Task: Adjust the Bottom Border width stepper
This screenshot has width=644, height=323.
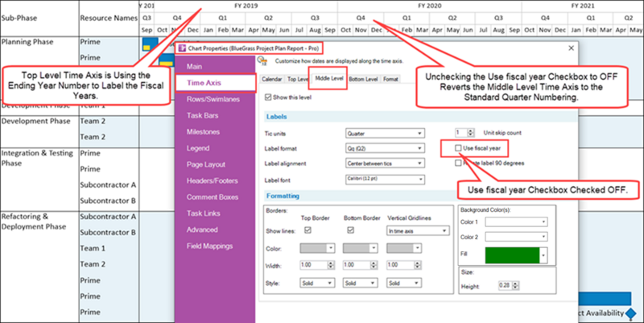Action: (374, 266)
